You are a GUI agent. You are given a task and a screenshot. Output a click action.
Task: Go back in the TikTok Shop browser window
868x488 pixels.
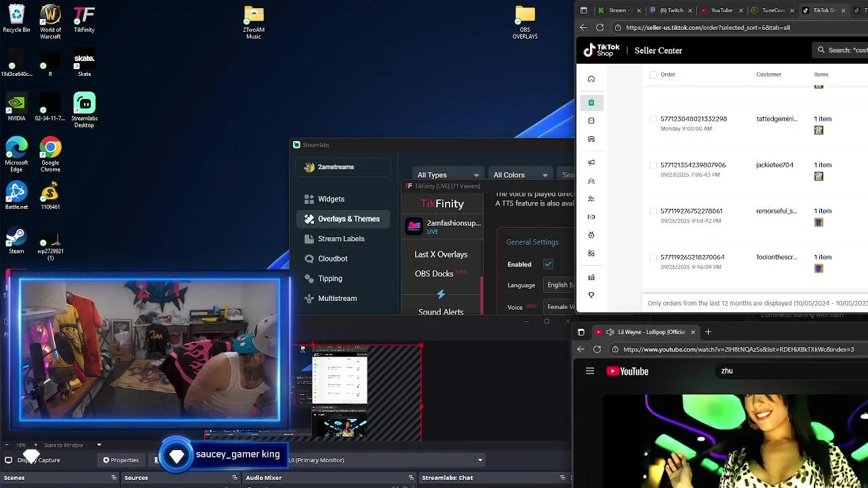[x=583, y=28]
